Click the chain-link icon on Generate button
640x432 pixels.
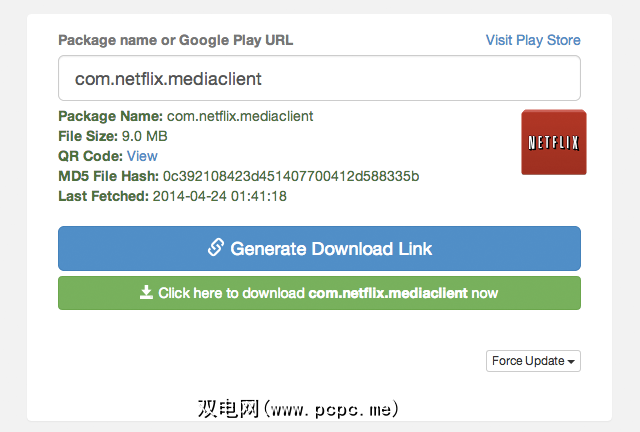215,248
